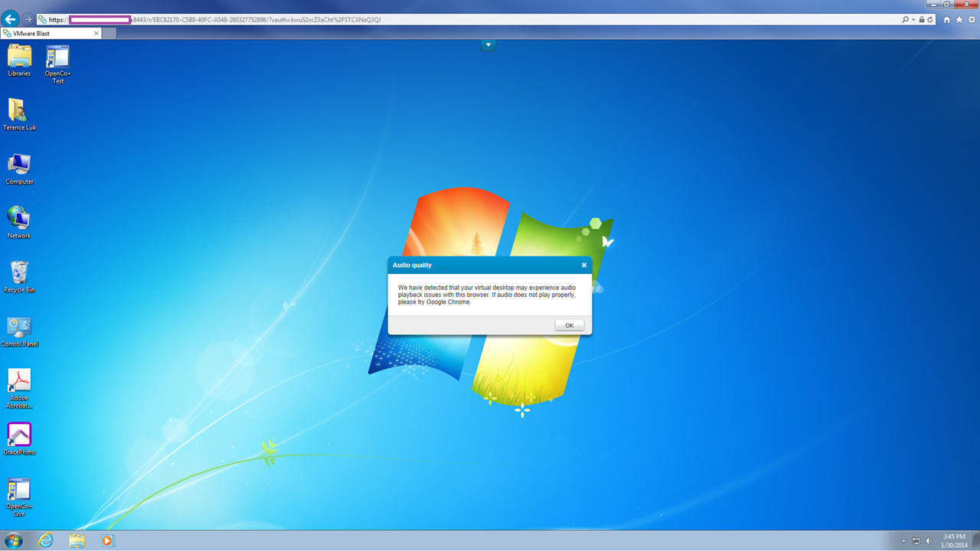Go forward with the browser Forward arrow
980x551 pixels.
(28, 19)
